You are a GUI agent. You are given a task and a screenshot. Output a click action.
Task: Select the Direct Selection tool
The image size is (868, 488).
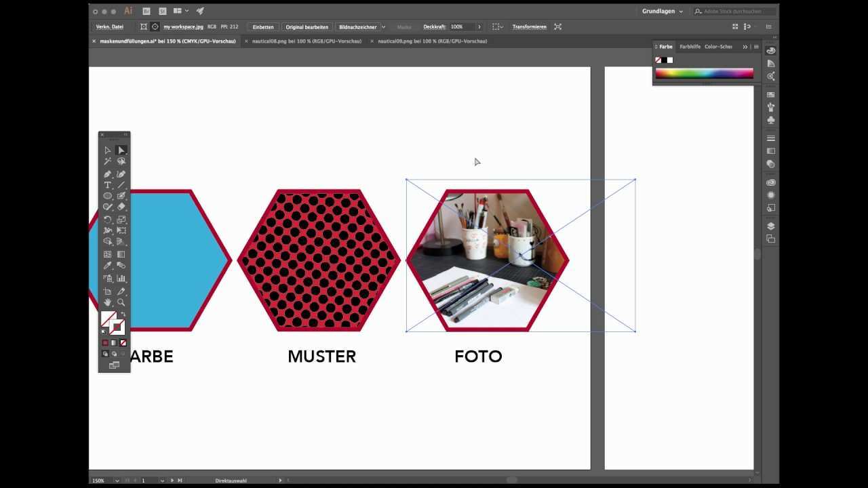pyautogui.click(x=121, y=150)
